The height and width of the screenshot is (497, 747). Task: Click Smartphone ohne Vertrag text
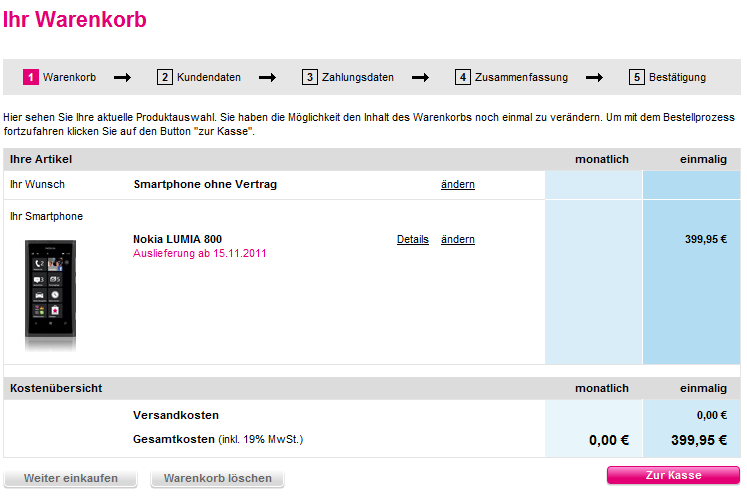coord(205,184)
